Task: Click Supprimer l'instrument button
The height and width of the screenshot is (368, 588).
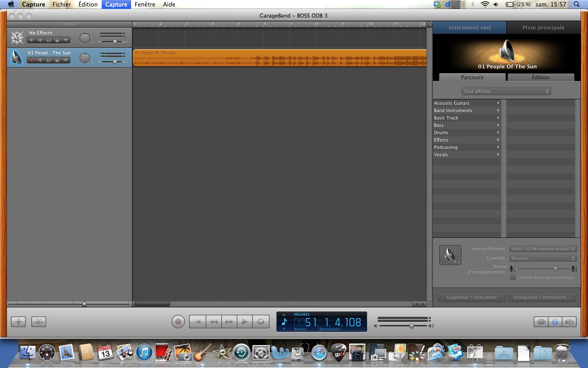Action: 472,297
